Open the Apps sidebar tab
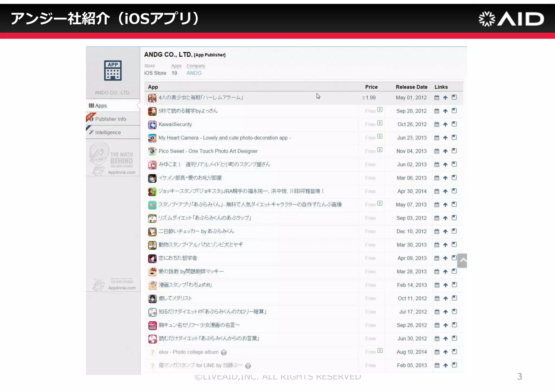The image size is (555, 392). pyautogui.click(x=113, y=106)
